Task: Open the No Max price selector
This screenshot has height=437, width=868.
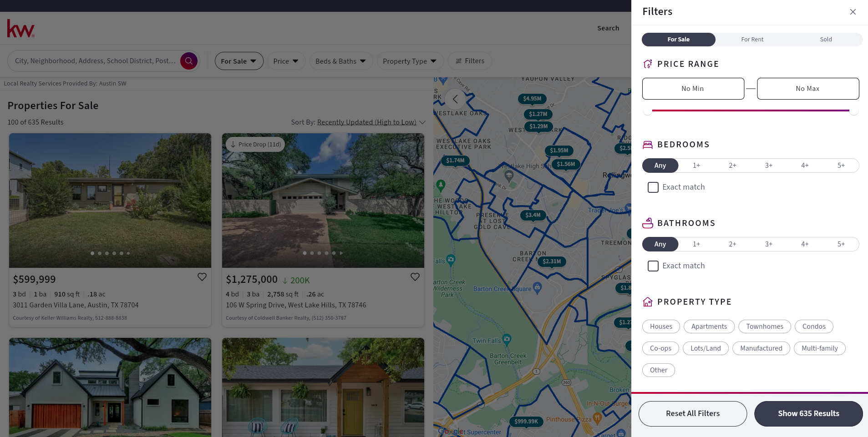Action: point(808,89)
